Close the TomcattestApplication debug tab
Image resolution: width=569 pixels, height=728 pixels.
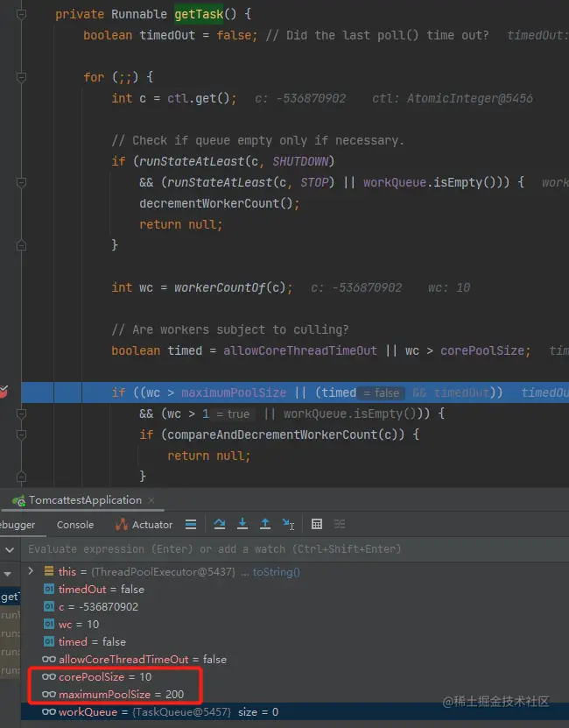click(x=151, y=500)
